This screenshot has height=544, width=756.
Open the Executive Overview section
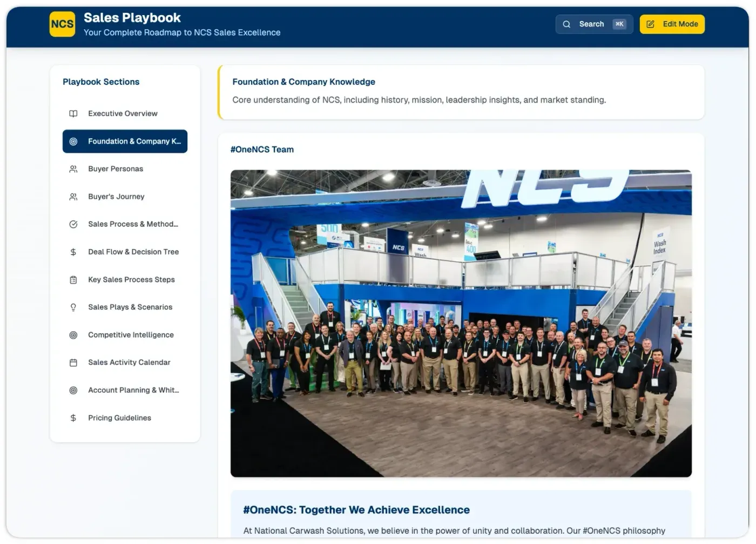(125, 113)
